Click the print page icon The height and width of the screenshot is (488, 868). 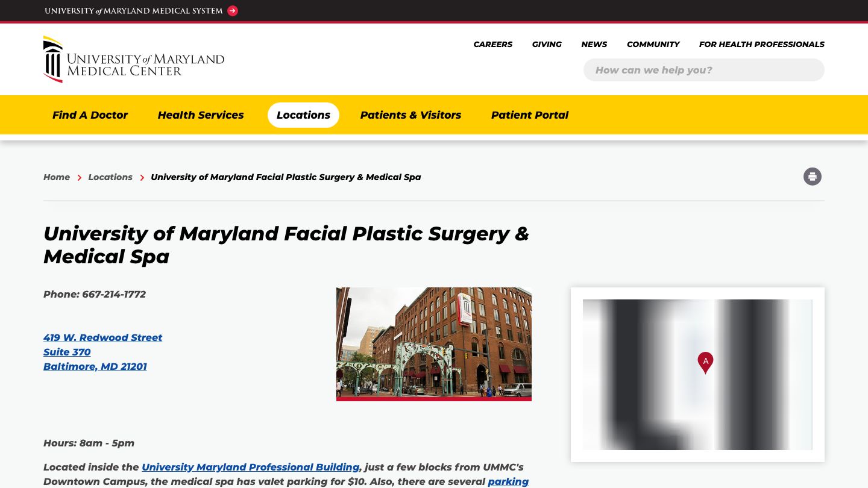[813, 177]
